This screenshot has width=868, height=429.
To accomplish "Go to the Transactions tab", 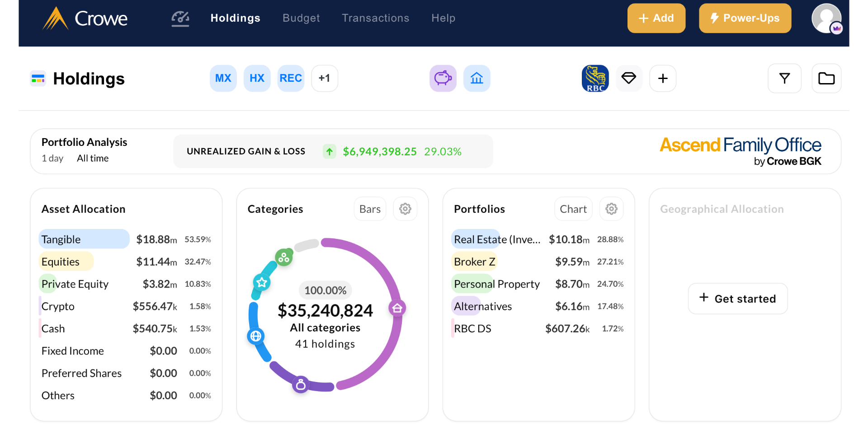I will (375, 18).
